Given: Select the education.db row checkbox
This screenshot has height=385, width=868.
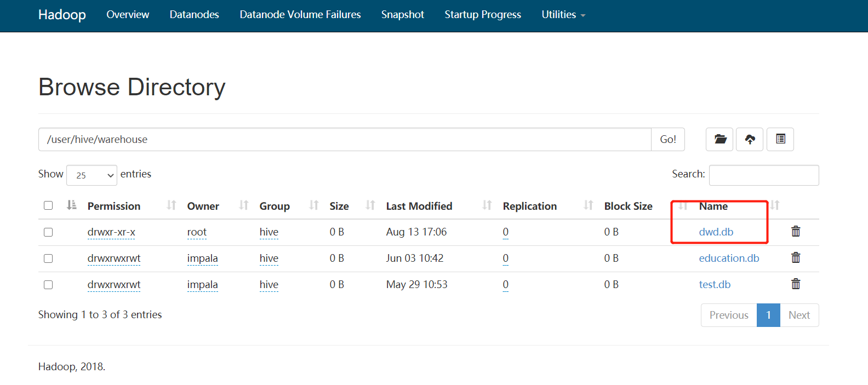Looking at the screenshot, I should pyautogui.click(x=48, y=258).
